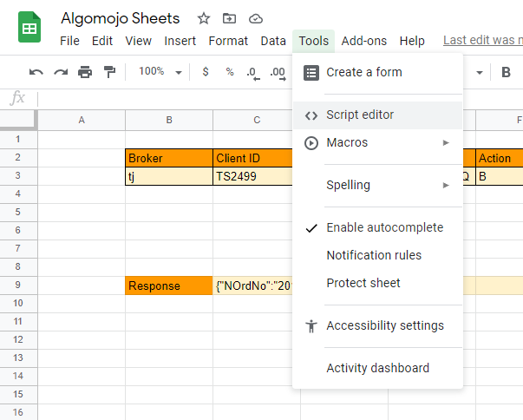The image size is (523, 420).
Task: Select column C header
Action: [x=257, y=120]
